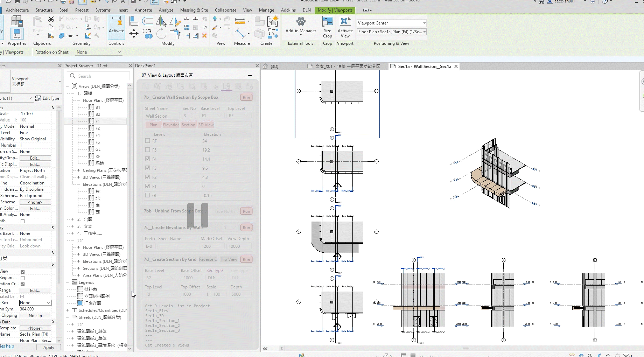Select the Move tool in Modify panel
644x357 pixels.
pyautogui.click(x=134, y=33)
